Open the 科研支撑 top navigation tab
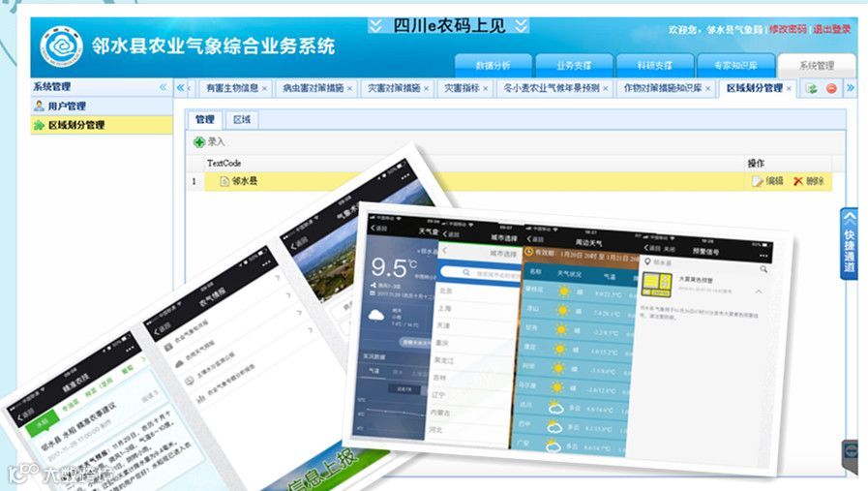 tap(655, 66)
